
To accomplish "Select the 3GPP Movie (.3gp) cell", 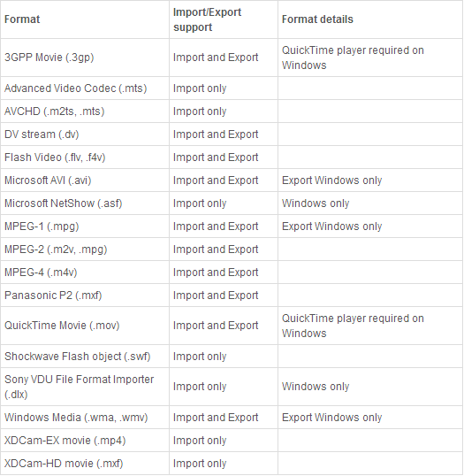I will point(85,58).
